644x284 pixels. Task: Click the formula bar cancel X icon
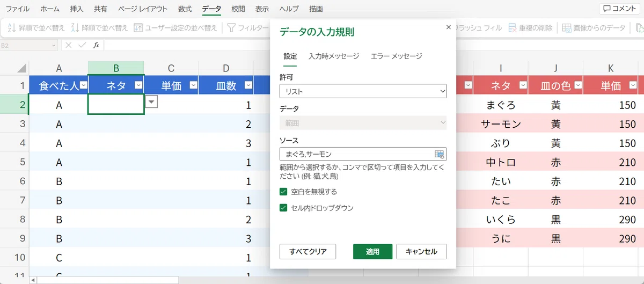tap(69, 46)
